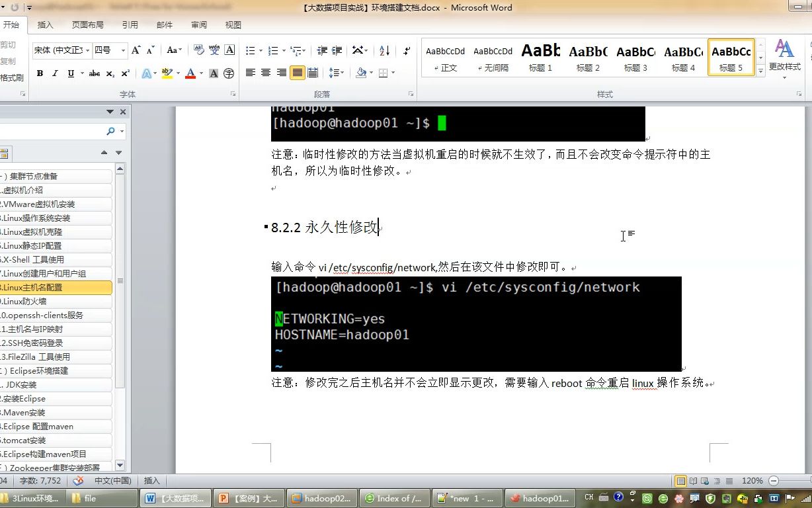
Task: Expand the styles gallery
Action: [760, 71]
